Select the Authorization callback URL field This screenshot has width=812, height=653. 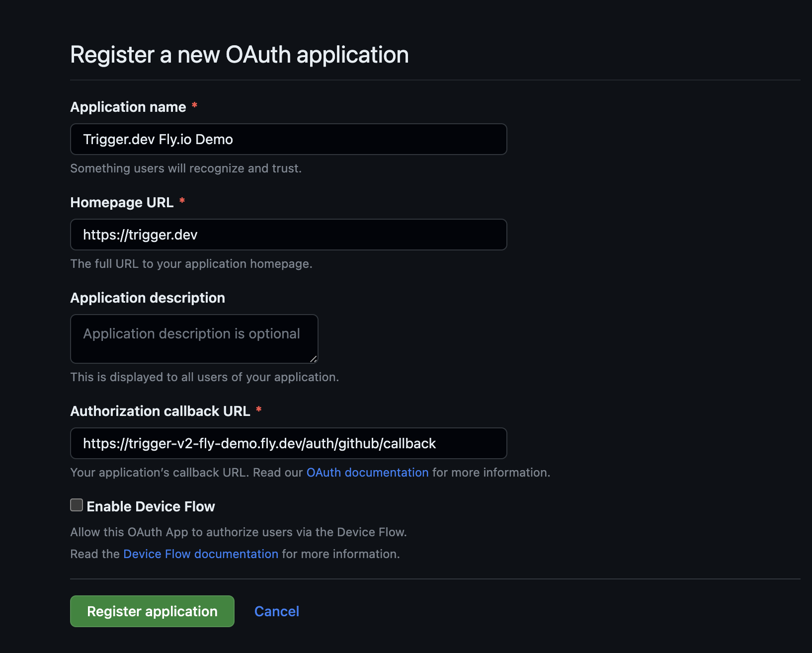click(x=288, y=443)
